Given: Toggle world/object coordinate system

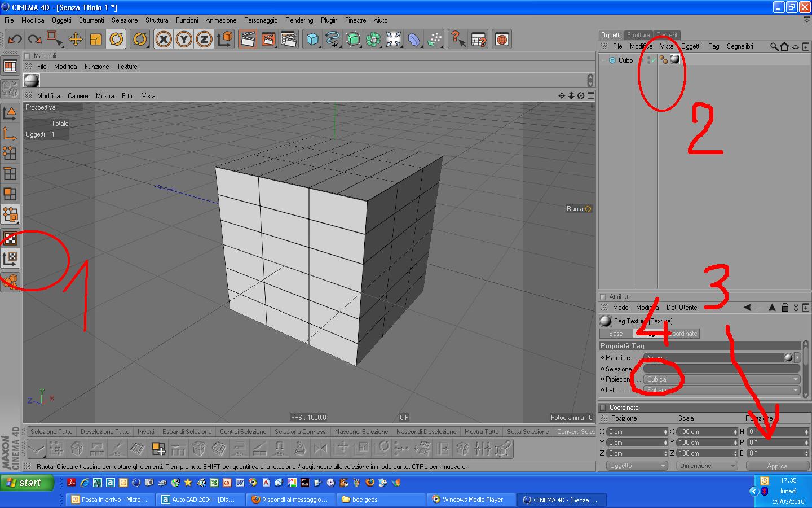Looking at the screenshot, I should point(225,40).
